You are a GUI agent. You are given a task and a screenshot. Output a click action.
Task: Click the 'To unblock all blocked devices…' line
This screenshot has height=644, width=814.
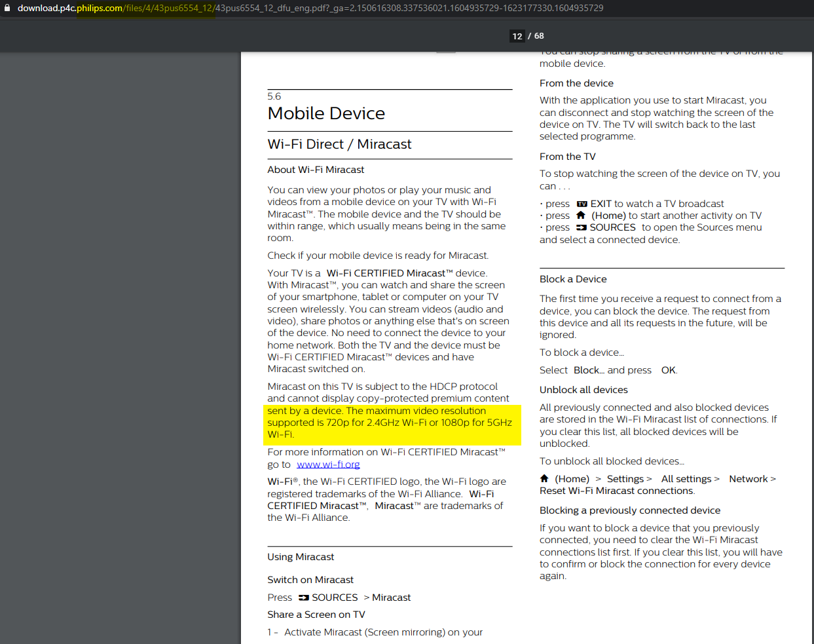612,461
